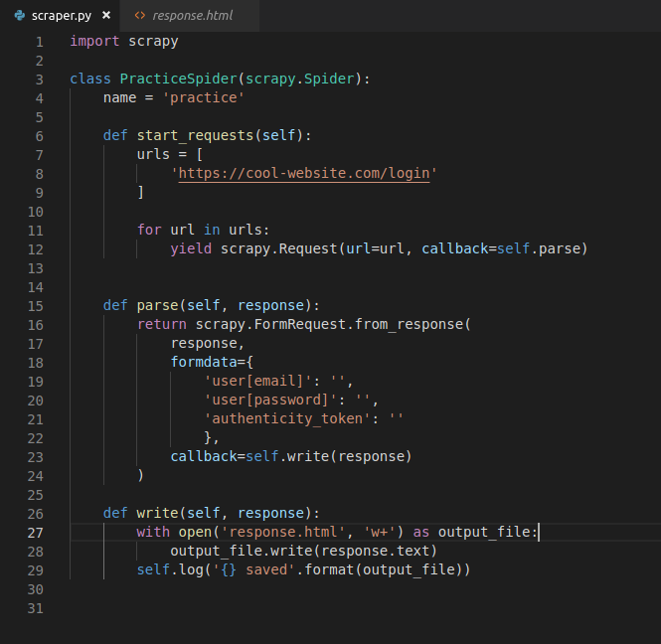661x644 pixels.
Task: Click the 'user[email]' key string
Action: pyautogui.click(x=258, y=381)
